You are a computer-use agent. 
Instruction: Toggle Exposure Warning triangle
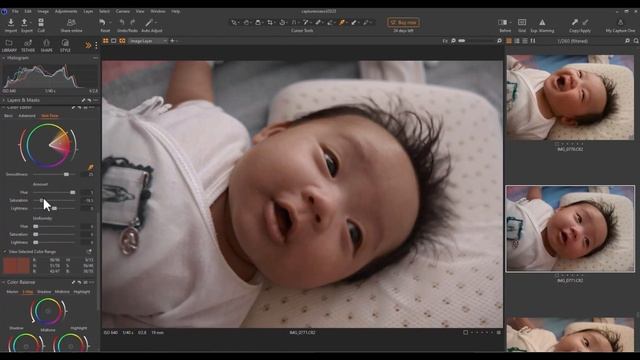(542, 22)
